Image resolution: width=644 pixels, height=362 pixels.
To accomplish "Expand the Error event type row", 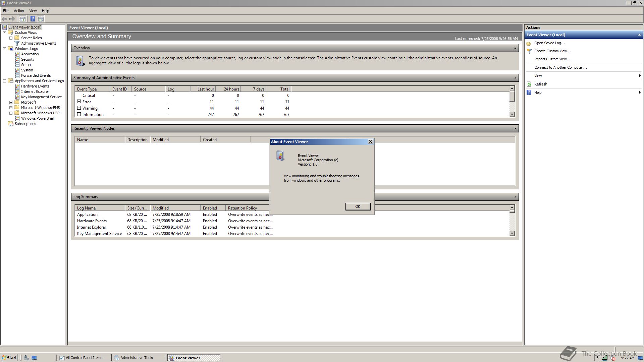I will (79, 102).
